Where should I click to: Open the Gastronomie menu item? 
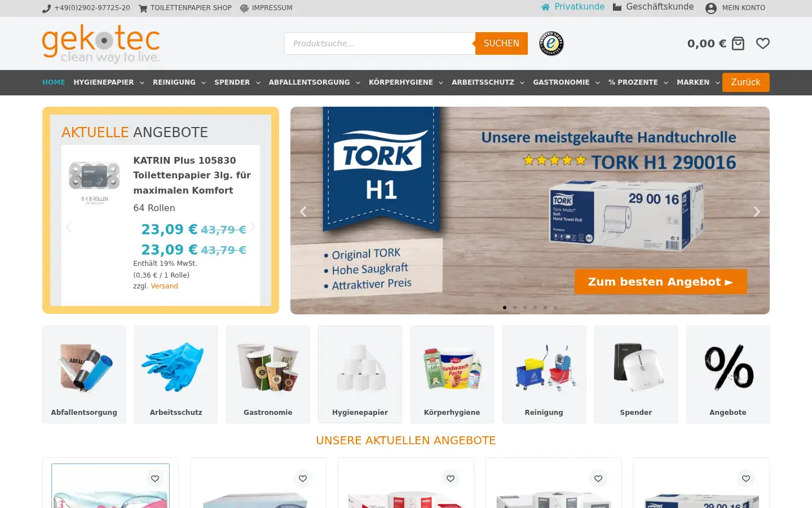[x=561, y=82]
